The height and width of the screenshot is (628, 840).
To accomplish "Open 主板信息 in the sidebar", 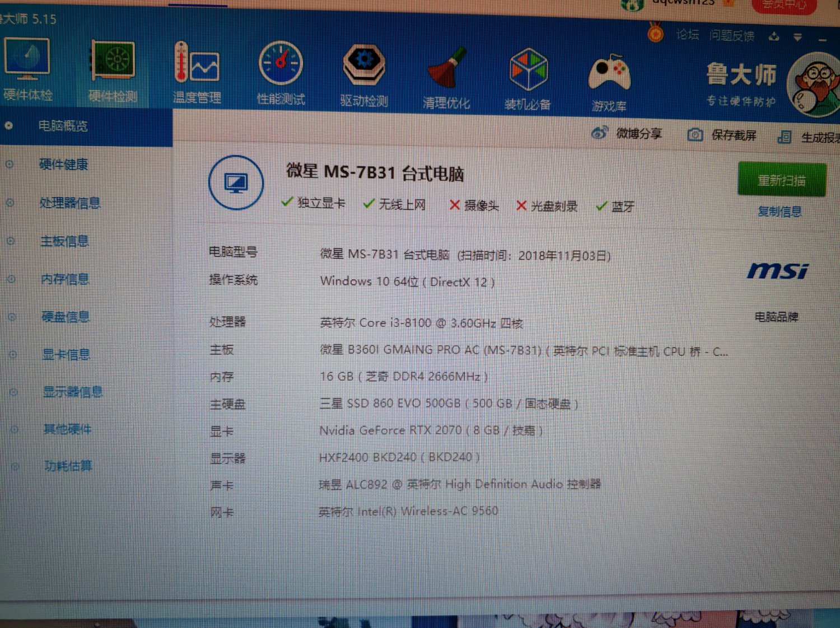I will click(x=64, y=241).
